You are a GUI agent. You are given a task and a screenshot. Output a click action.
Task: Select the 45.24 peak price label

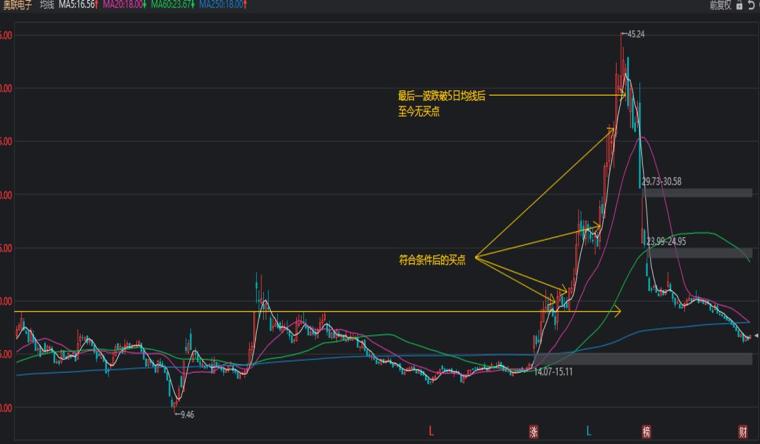pos(636,34)
